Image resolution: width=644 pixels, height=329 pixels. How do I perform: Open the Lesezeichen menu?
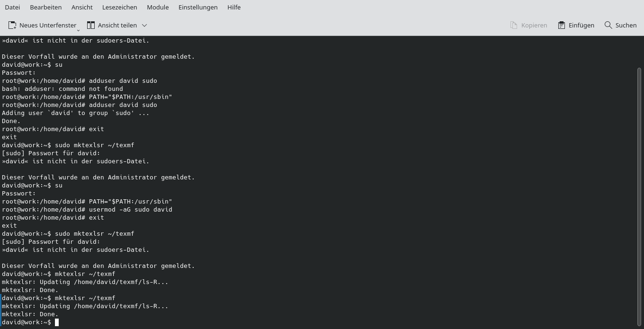tap(119, 7)
